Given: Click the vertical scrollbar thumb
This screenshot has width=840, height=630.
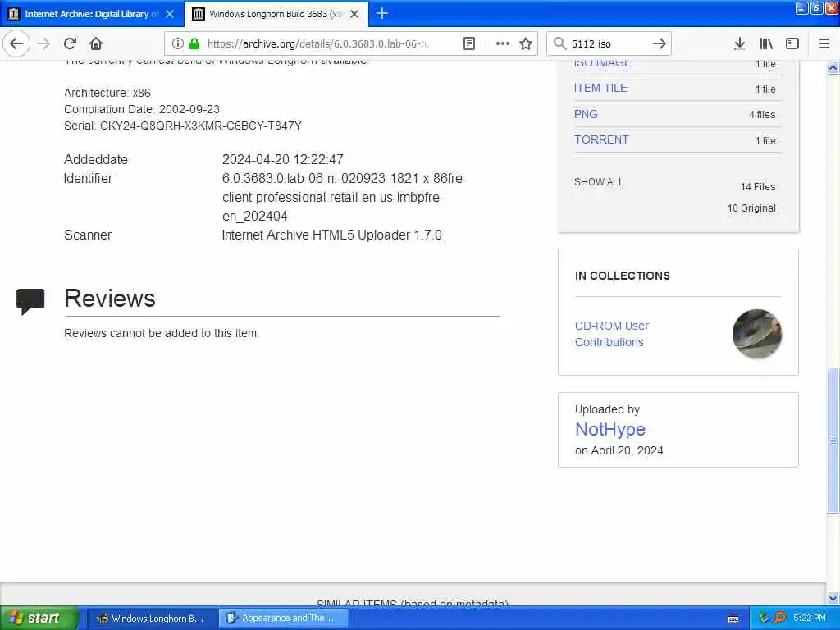Looking at the screenshot, I should 833,441.
